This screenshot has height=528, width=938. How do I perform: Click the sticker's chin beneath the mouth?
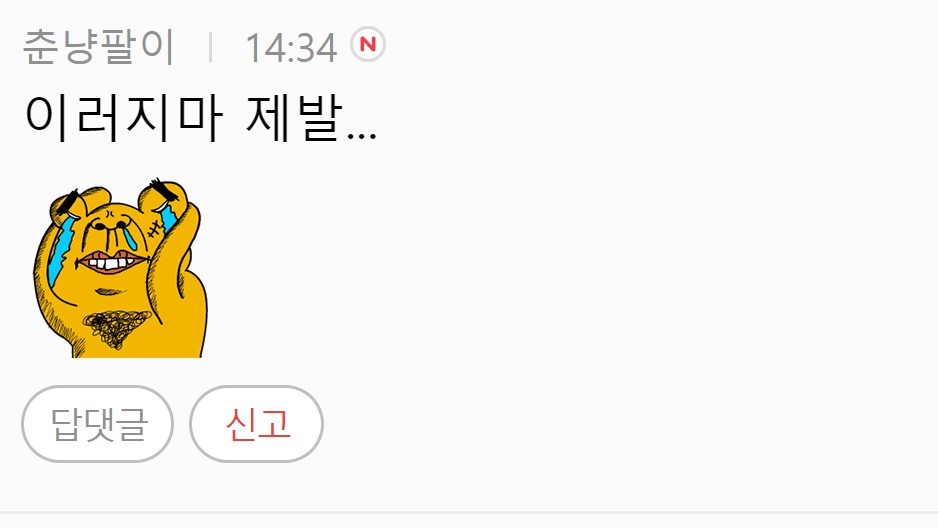(x=109, y=291)
